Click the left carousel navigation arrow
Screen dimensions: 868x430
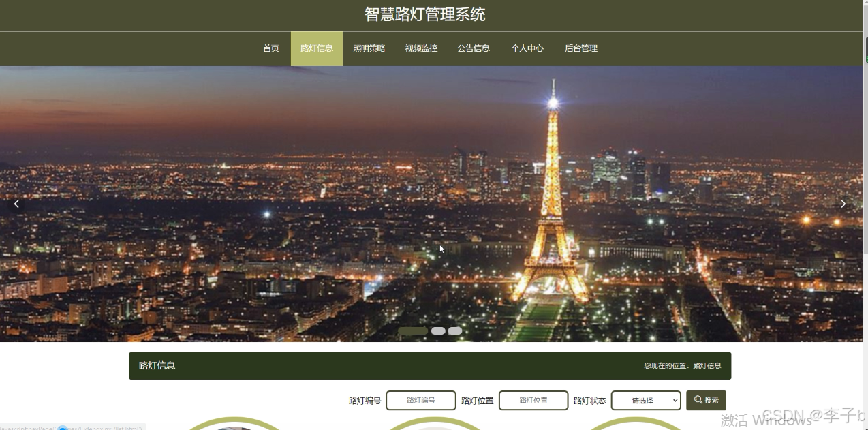tap(16, 203)
